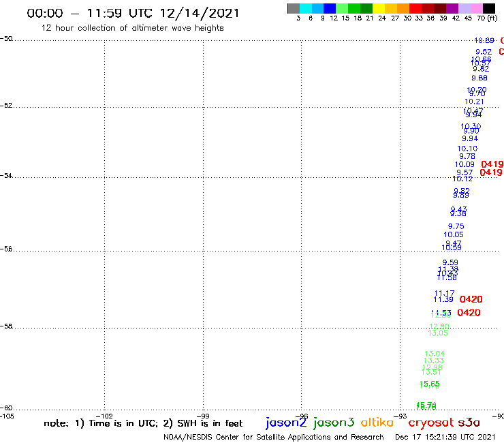Image resolution: width=504 pixels, height=443 pixels.
Task: Select the dark green swatch in the legend
Action: tap(366, 8)
